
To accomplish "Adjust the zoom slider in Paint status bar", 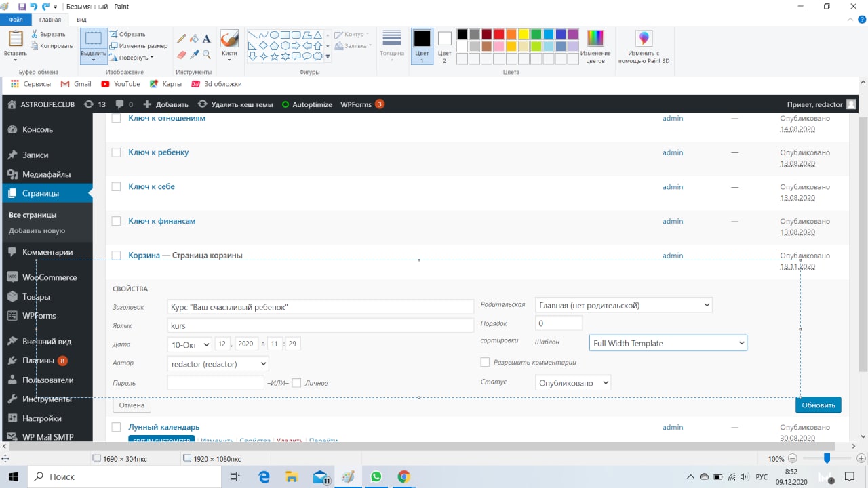I will [x=827, y=459].
